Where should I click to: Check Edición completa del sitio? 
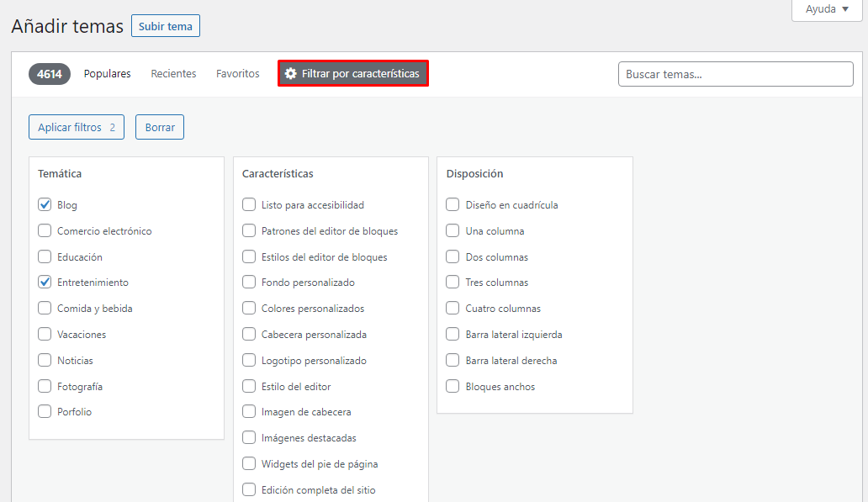coord(249,489)
